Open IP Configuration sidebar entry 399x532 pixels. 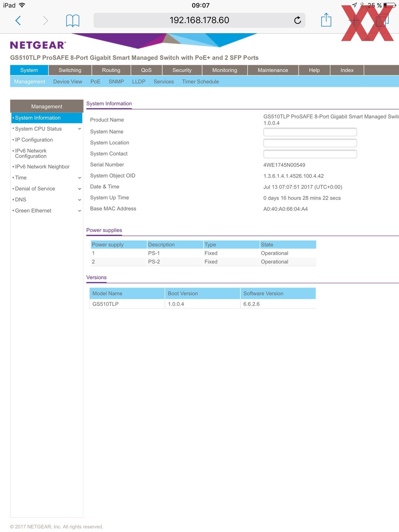click(x=34, y=140)
